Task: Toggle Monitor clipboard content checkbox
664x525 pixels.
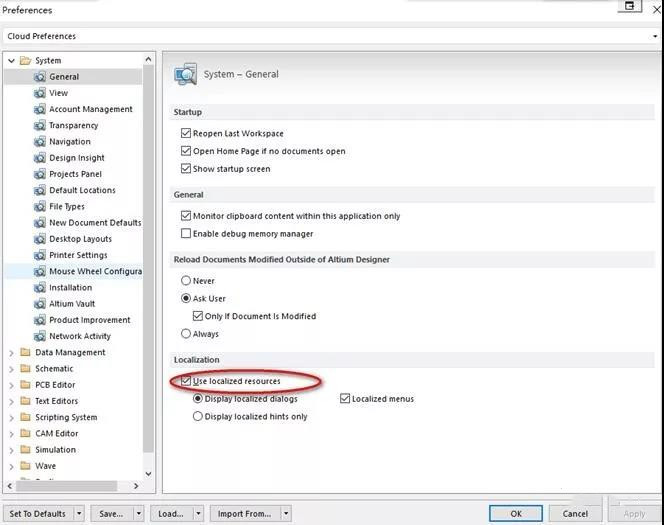Action: pyautogui.click(x=185, y=216)
